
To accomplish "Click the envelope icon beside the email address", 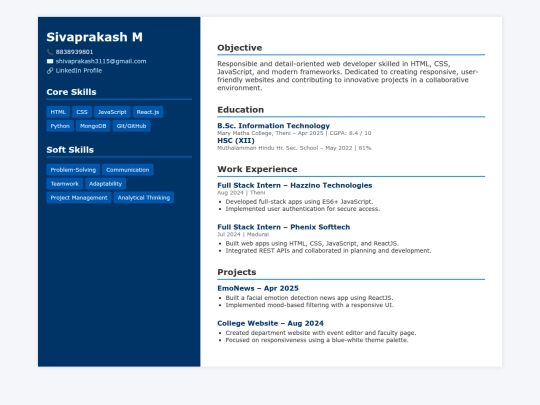I will click(x=50, y=61).
